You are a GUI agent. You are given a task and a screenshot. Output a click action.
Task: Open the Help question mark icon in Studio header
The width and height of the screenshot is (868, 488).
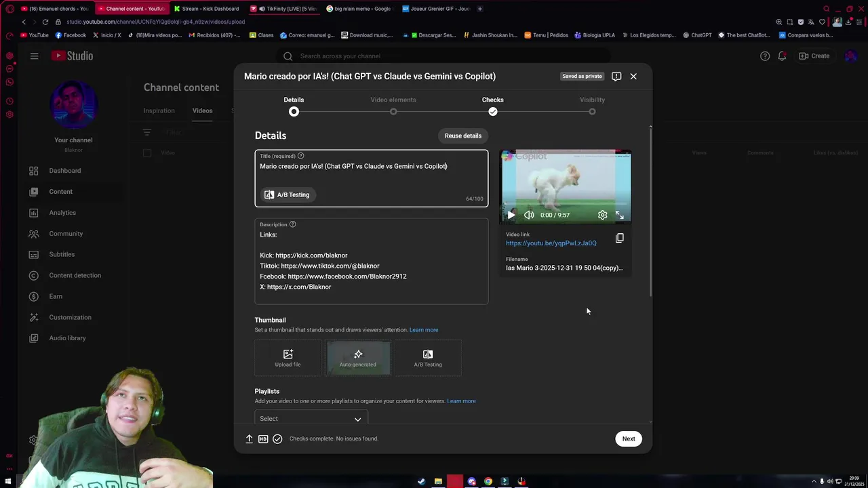tap(765, 56)
